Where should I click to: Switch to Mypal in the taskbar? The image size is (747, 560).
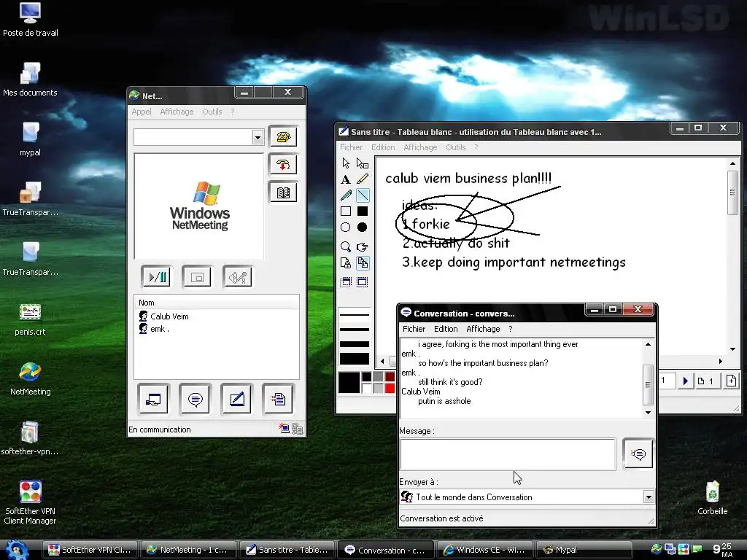(584, 550)
